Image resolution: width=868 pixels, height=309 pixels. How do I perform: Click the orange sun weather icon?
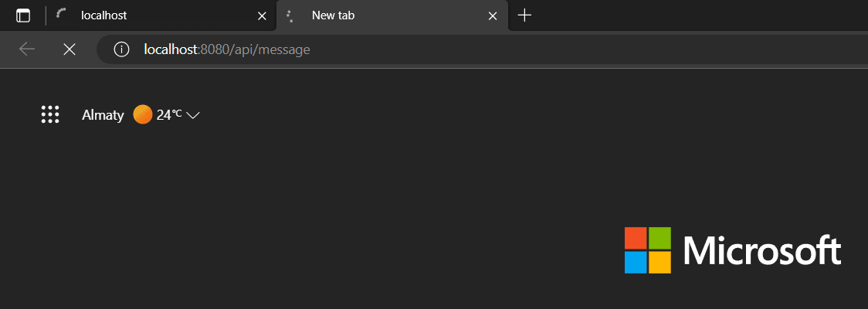point(143,114)
